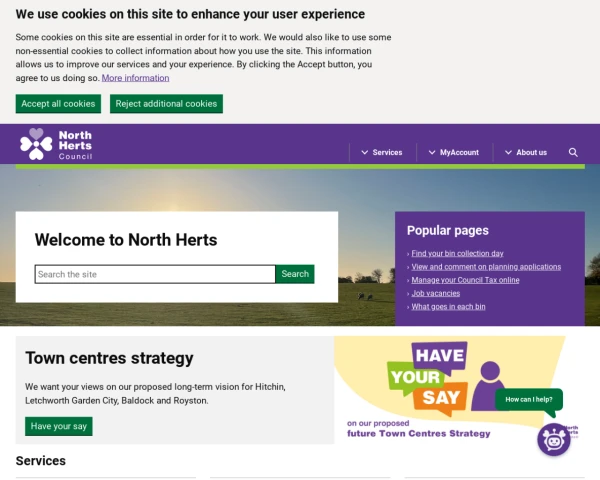This screenshot has height=480, width=600.
Task: Open the chatbot robot icon
Action: pyautogui.click(x=554, y=440)
